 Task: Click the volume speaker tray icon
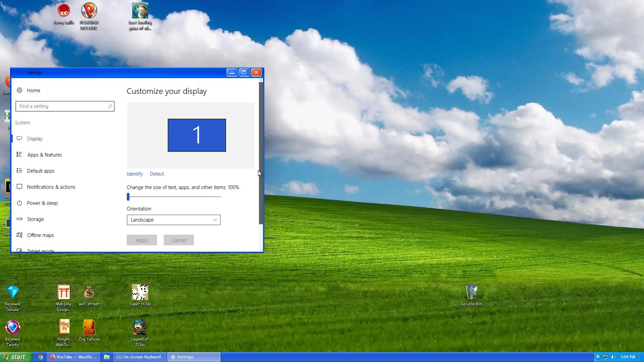[x=613, y=357]
